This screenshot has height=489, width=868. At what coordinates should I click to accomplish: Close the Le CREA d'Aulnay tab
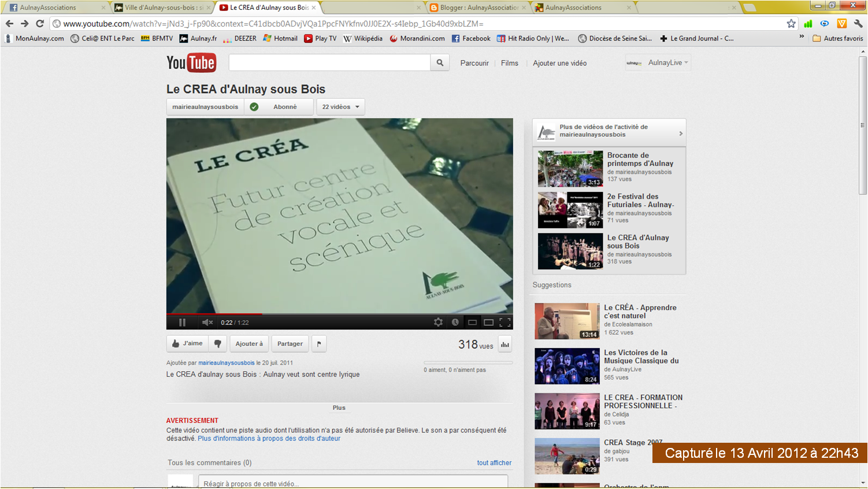pos(314,8)
